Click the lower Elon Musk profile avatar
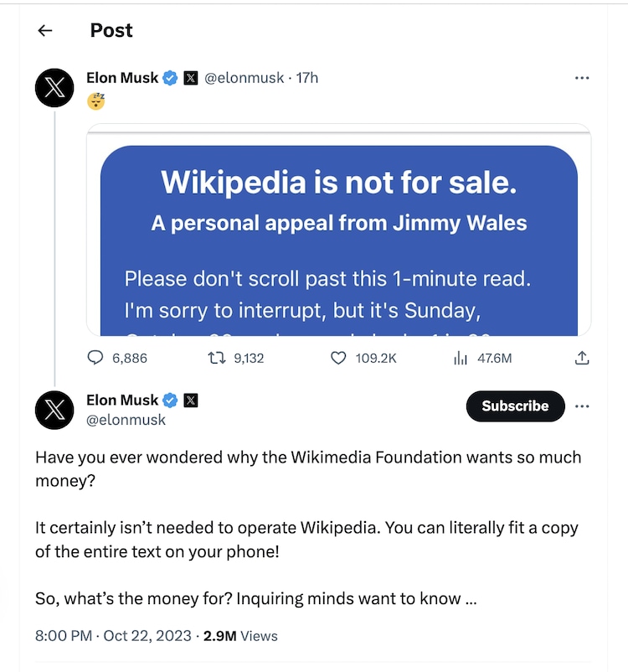Viewport: 628px width, 672px height. tap(55, 409)
